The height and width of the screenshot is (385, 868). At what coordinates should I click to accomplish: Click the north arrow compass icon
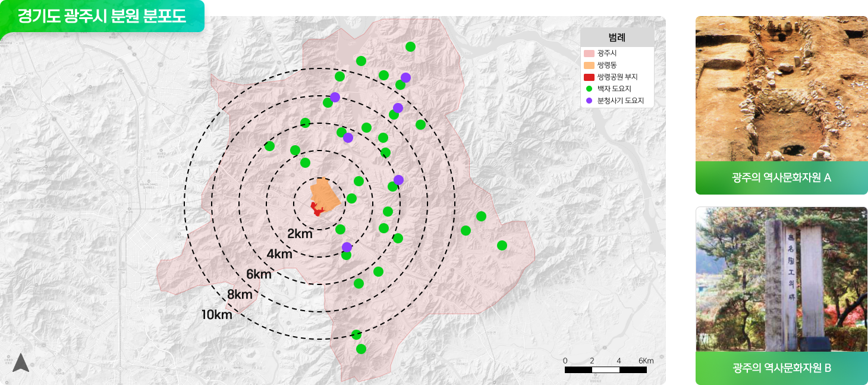coord(21,362)
